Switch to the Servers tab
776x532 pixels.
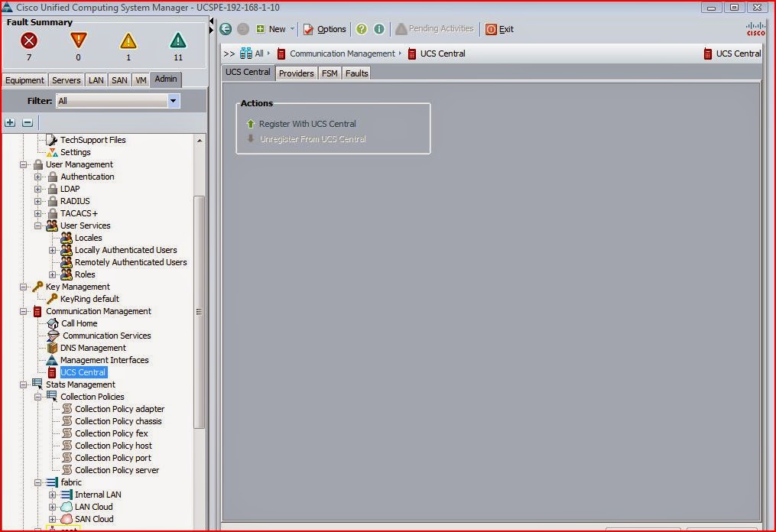tap(67, 80)
